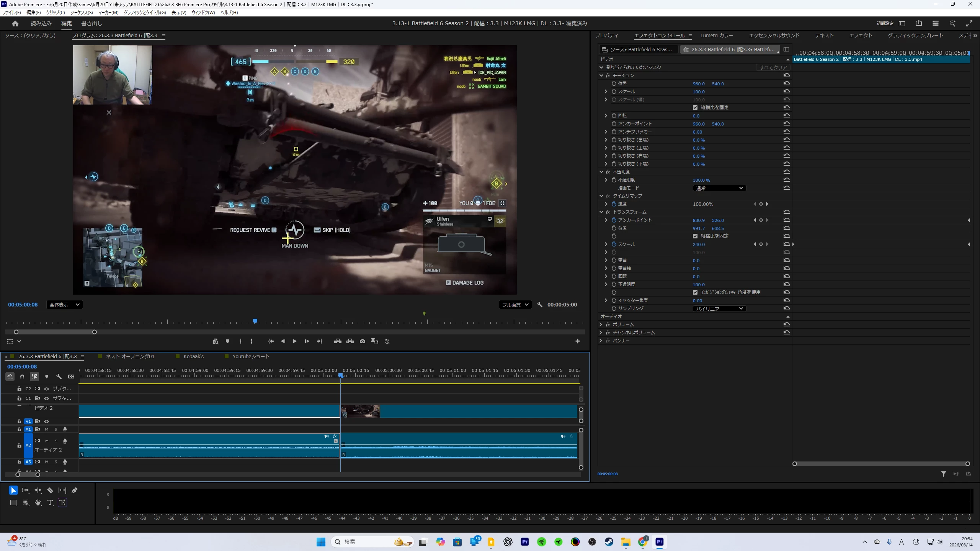This screenshot has width=980, height=551.
Task: Select the Hand tool
Action: 38,502
